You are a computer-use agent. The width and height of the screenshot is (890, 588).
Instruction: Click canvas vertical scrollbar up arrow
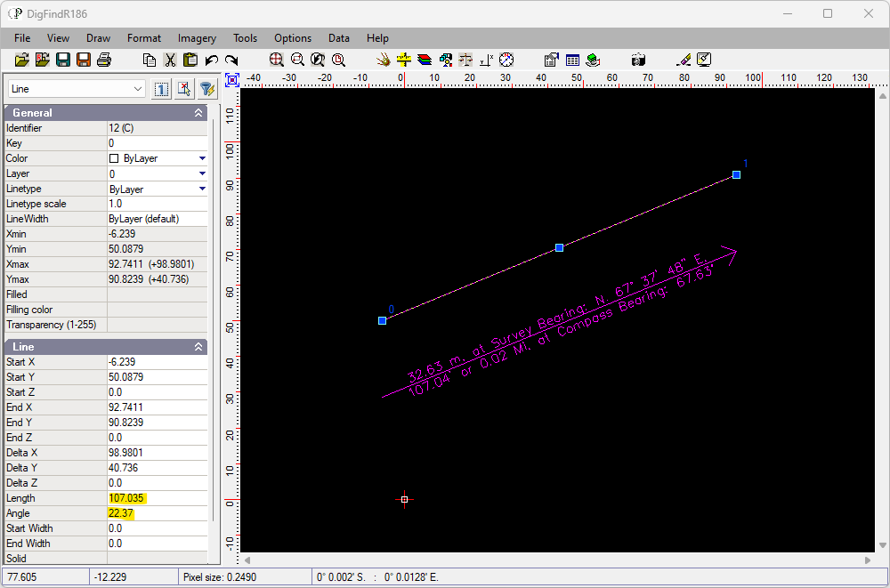tap(882, 95)
